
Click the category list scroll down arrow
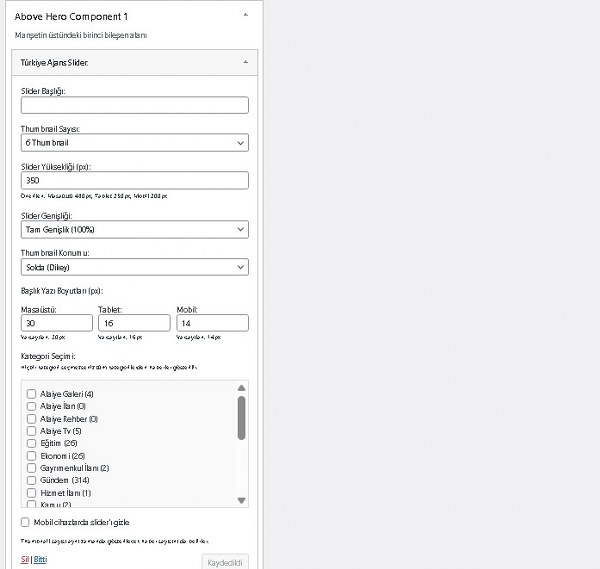[242, 500]
